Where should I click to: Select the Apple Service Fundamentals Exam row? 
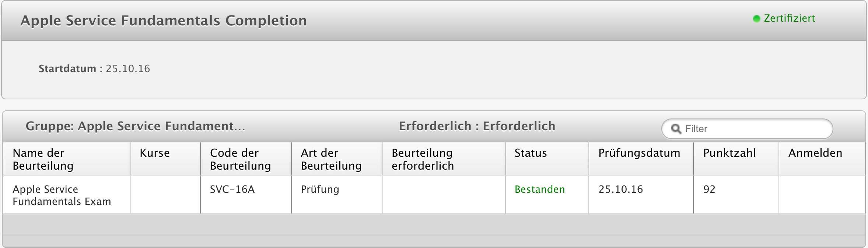(x=62, y=195)
